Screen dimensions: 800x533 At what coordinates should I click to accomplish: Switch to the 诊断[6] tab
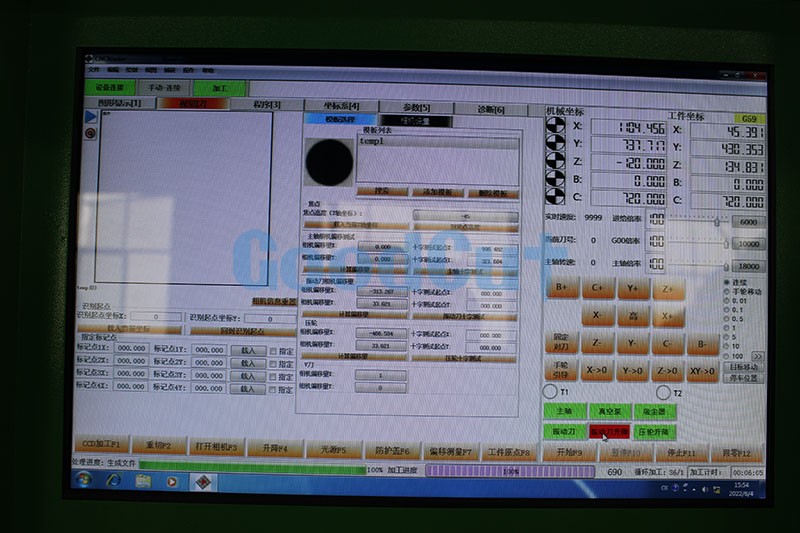point(491,109)
